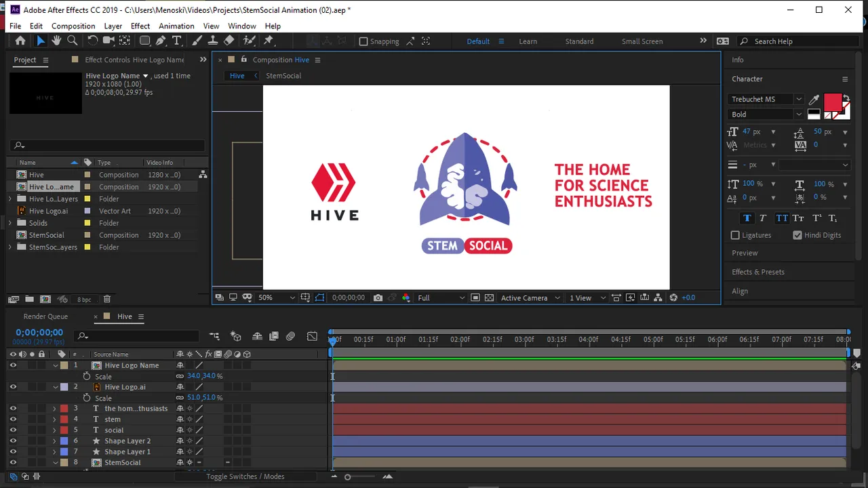This screenshot has width=868, height=488.
Task: Open the Full resolution dropdown
Action: (441, 298)
